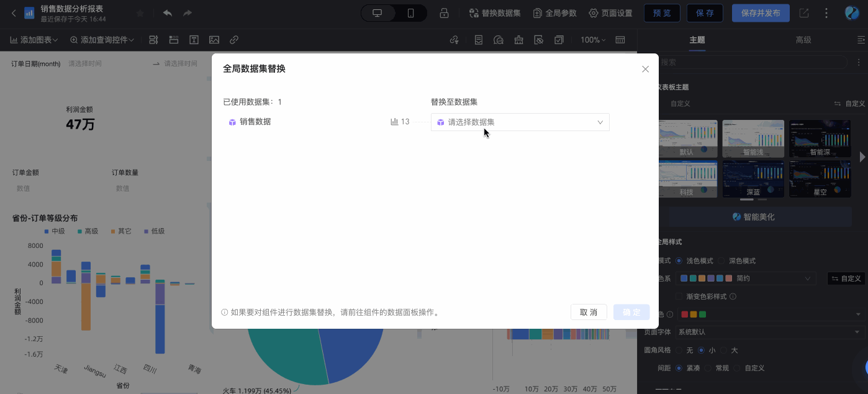
Task: Click the checkmark box icon in toolbar
Action: pyautogui.click(x=559, y=40)
